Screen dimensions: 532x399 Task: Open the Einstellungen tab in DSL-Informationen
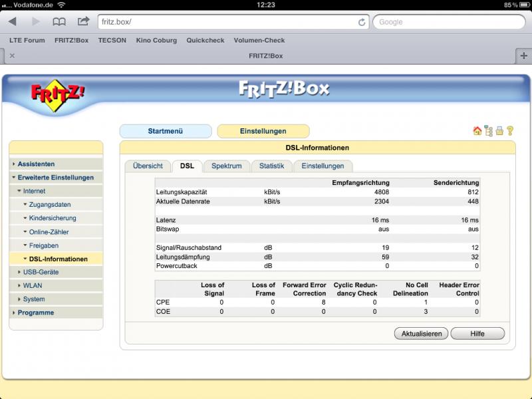(x=323, y=166)
